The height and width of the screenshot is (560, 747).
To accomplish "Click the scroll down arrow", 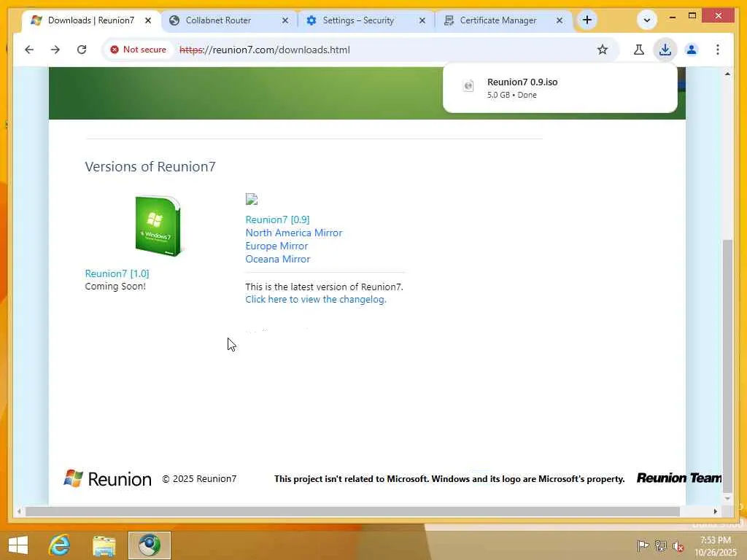I will point(727,499).
